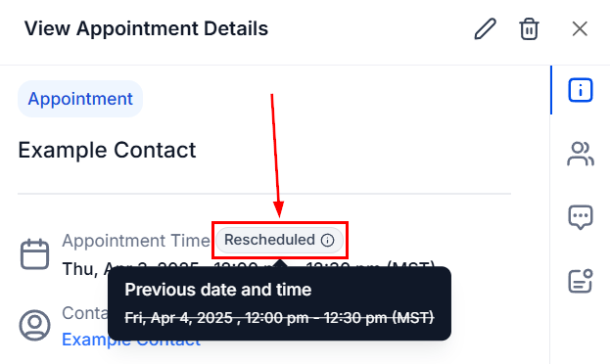
Task: Open the notes icon in sidebar
Action: pos(580,281)
